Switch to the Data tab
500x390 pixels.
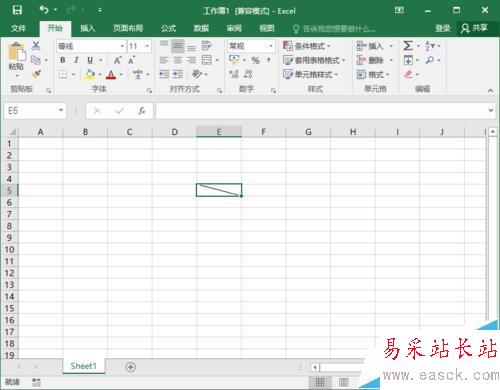click(201, 28)
